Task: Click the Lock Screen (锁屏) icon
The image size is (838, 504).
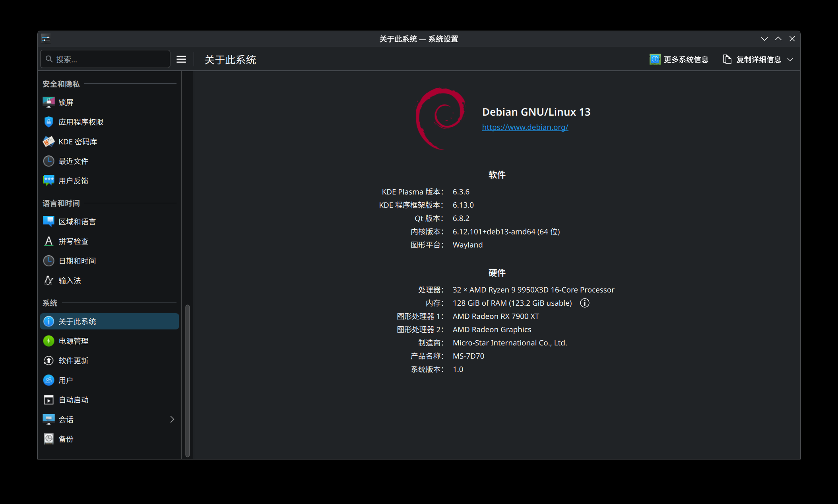Action: click(48, 103)
